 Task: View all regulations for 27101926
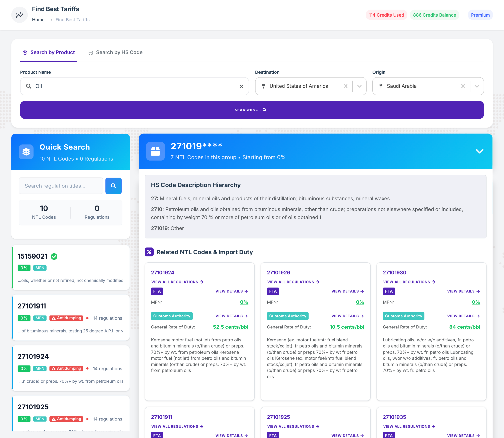[293, 282]
